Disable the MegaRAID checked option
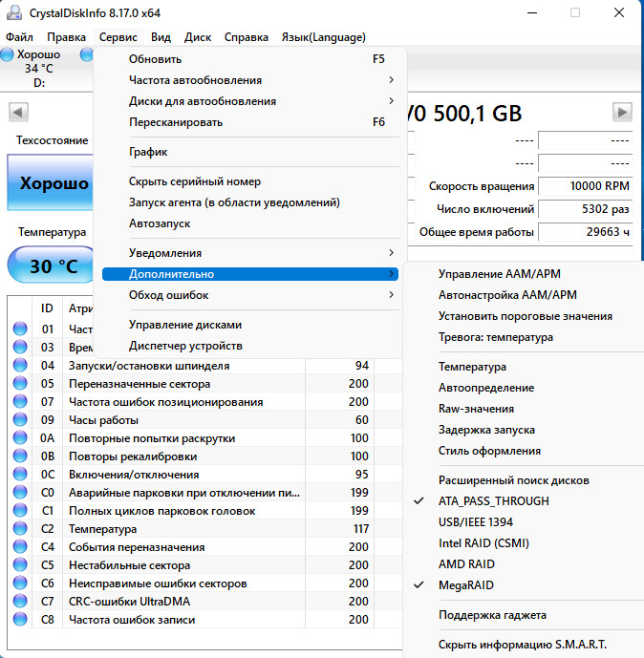This screenshot has width=644, height=658. pos(465,585)
